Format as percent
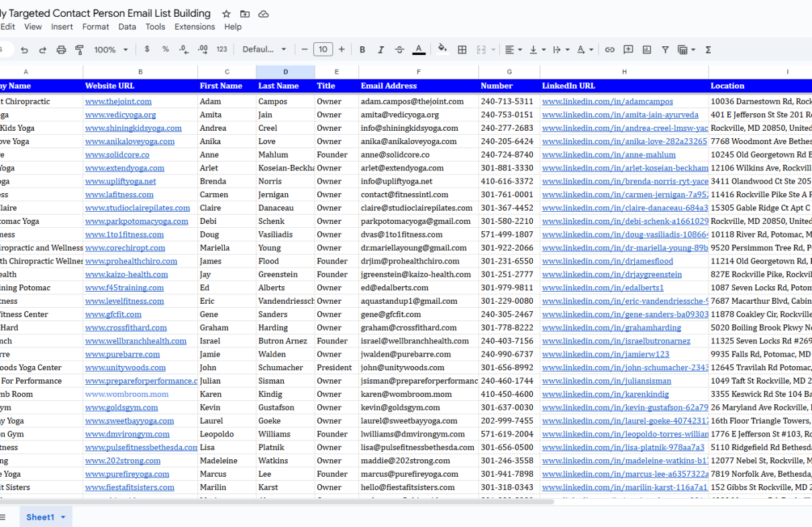Viewport: 812px width, 527px height. click(165, 49)
